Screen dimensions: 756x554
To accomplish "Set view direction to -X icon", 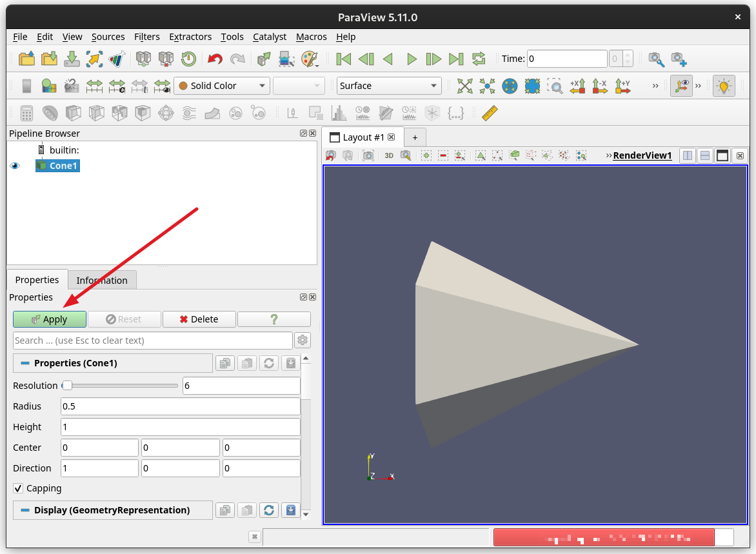I will (x=600, y=86).
